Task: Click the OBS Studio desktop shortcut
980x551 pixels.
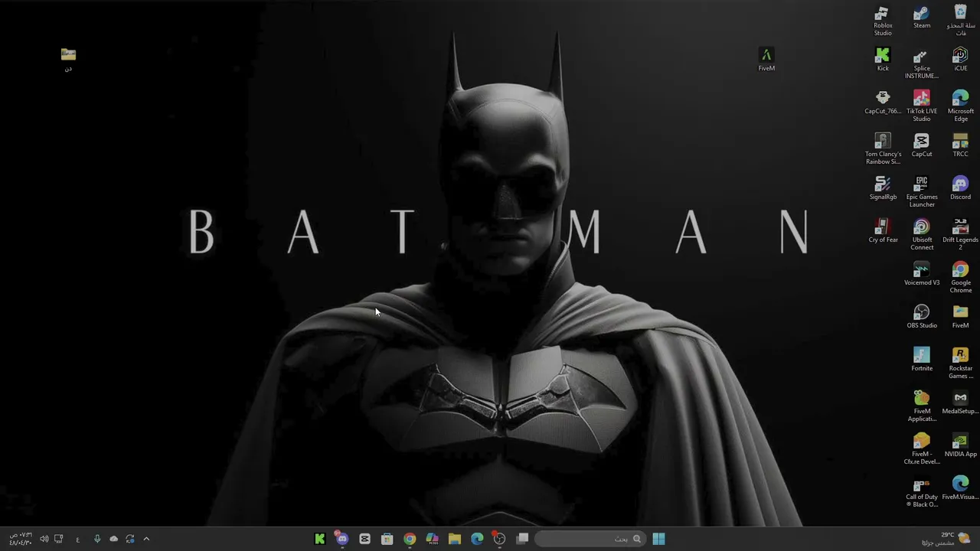Action: (922, 317)
